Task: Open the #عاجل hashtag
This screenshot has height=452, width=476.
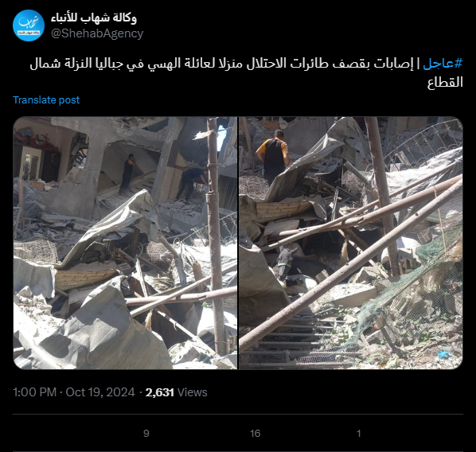Action: point(443,64)
